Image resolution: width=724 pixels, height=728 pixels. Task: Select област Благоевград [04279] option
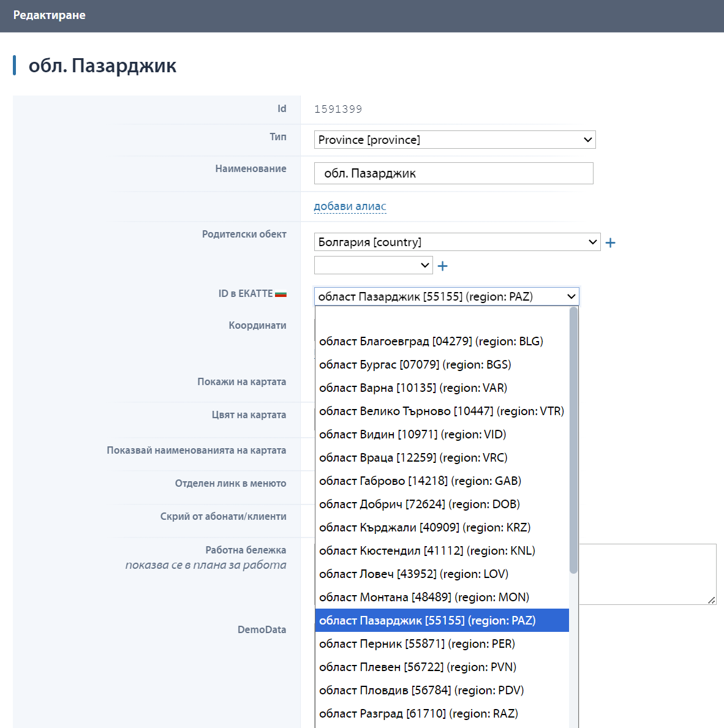click(442, 341)
